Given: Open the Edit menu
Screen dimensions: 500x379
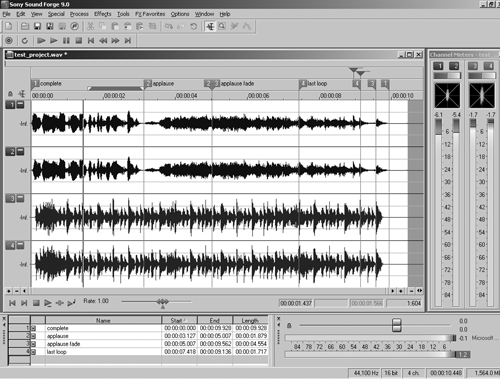Looking at the screenshot, I should 21,14.
